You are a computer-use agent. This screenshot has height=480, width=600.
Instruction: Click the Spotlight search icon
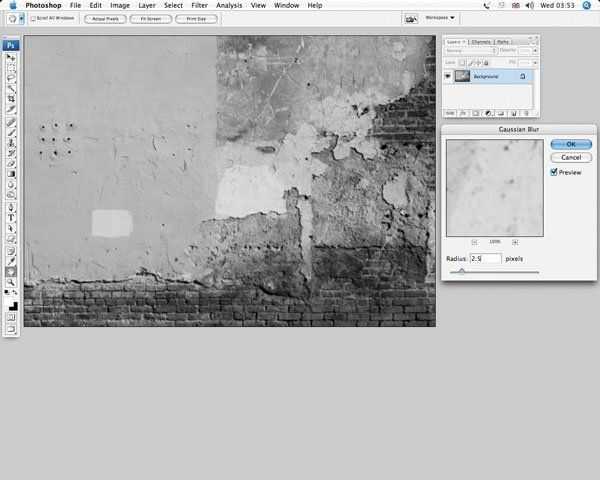tap(589, 5)
